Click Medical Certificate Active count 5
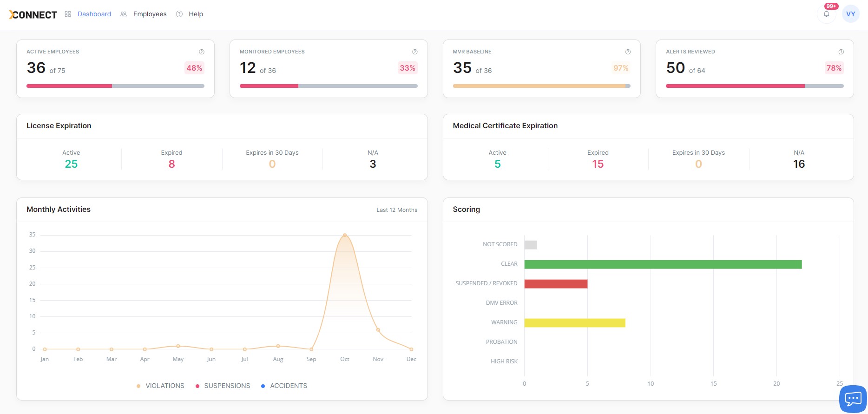868x414 pixels. click(x=498, y=164)
